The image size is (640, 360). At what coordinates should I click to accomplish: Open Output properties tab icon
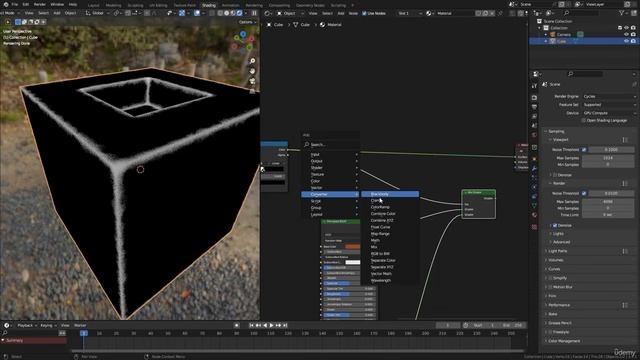535,107
